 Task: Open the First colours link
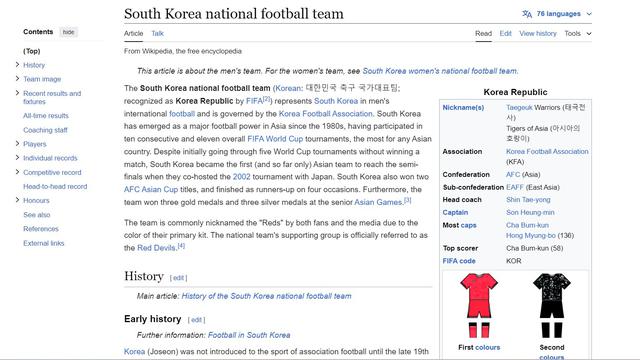pyautogui.click(x=487, y=347)
